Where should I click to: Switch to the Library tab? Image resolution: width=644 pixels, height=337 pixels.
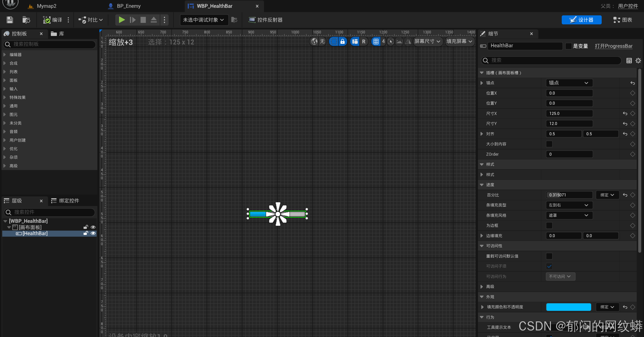pyautogui.click(x=58, y=34)
